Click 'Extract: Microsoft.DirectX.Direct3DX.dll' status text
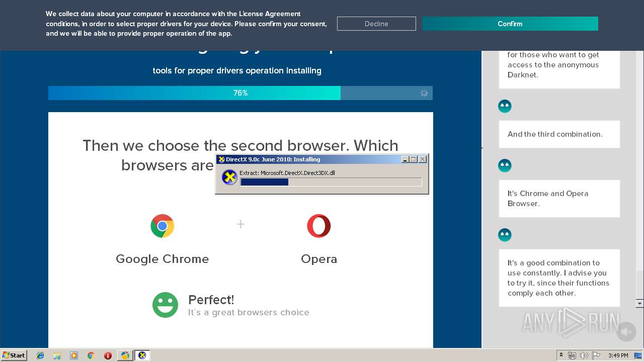The image size is (644, 362). click(x=287, y=172)
